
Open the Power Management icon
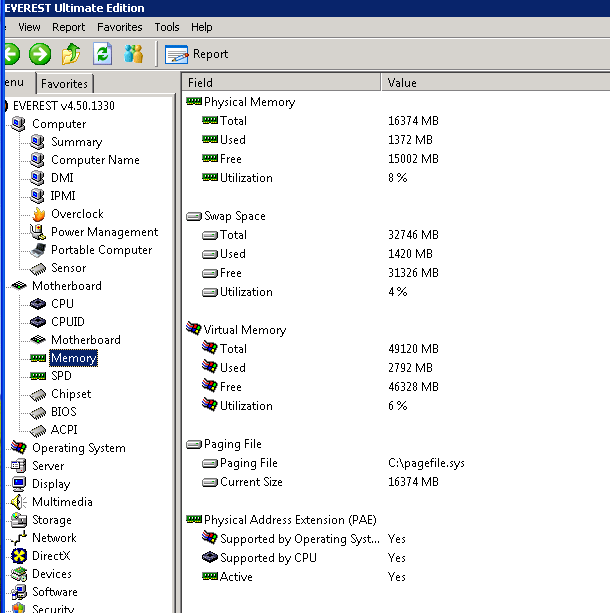tap(38, 232)
